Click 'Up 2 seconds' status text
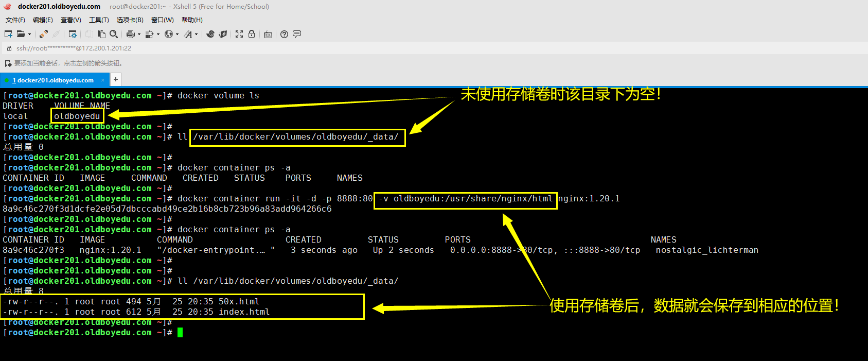The width and height of the screenshot is (868, 361). [x=403, y=250]
